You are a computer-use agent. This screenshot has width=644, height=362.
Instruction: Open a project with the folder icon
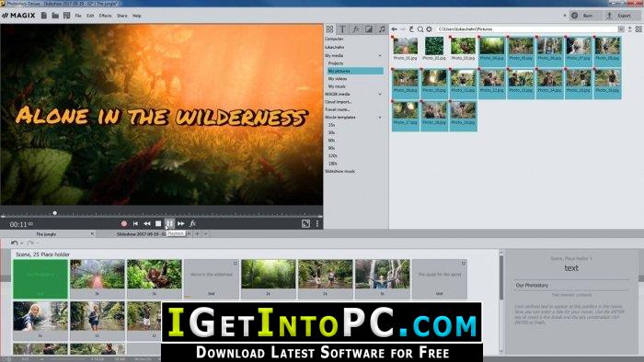click(x=55, y=16)
